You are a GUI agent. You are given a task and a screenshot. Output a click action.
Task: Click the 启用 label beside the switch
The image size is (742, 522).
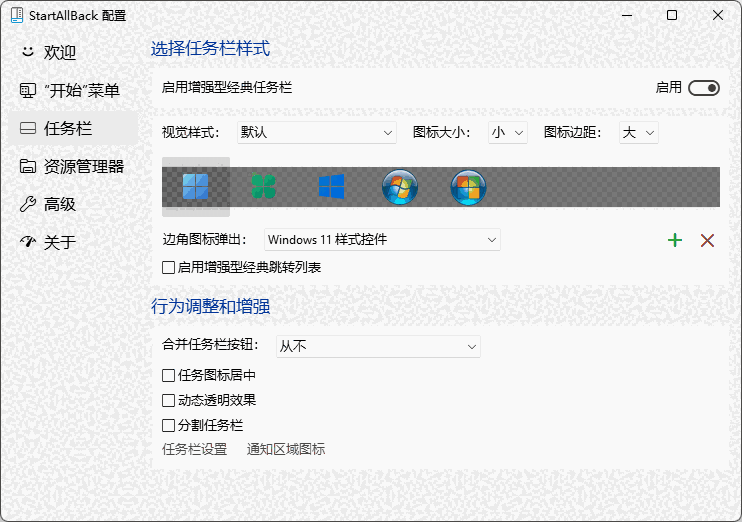pos(669,88)
